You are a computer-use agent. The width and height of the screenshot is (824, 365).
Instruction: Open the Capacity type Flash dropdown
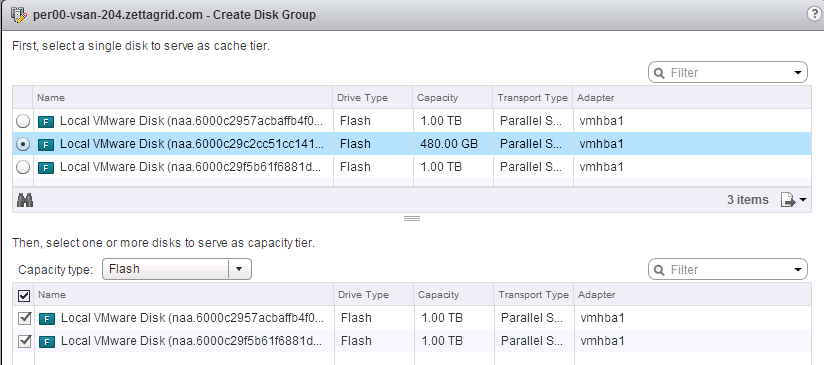pyautogui.click(x=177, y=269)
